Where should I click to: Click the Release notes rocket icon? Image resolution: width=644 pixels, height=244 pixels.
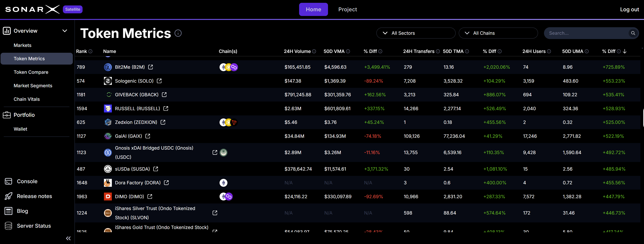pos(8,196)
